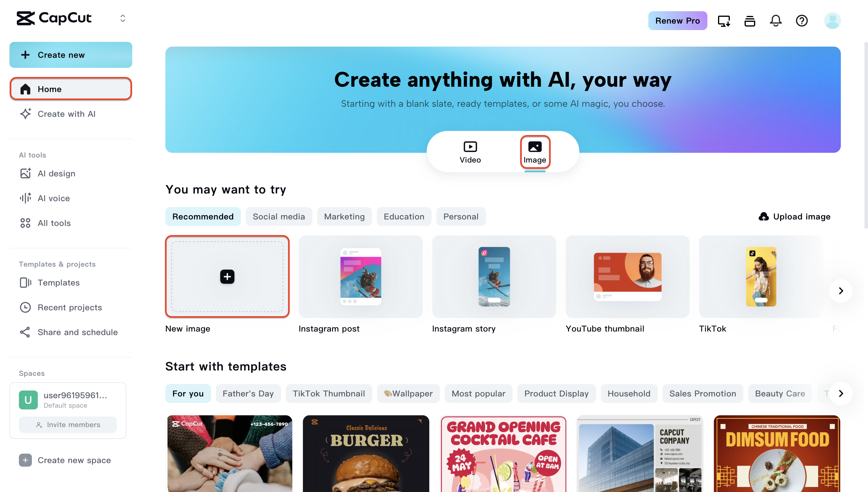Show more presets with right chevron
This screenshot has width=868, height=492.
[841, 291]
